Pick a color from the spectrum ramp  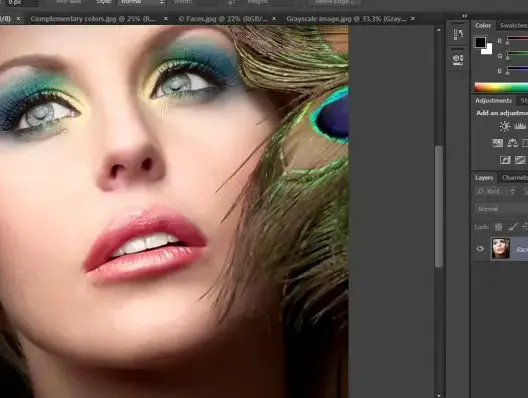click(x=501, y=88)
